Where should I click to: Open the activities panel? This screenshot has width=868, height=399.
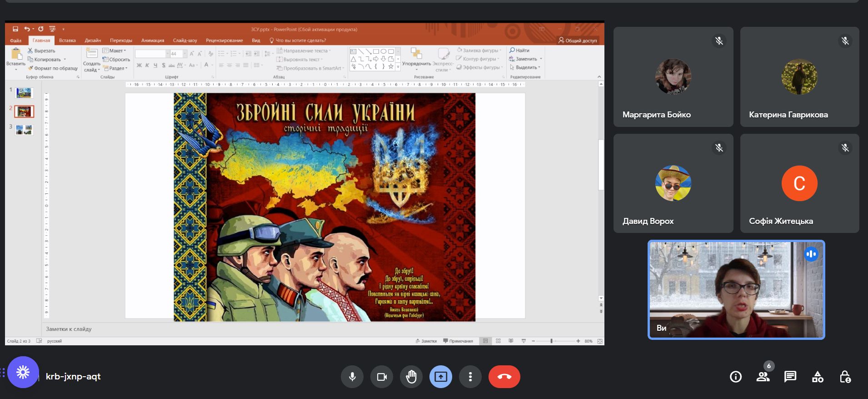coord(818,377)
